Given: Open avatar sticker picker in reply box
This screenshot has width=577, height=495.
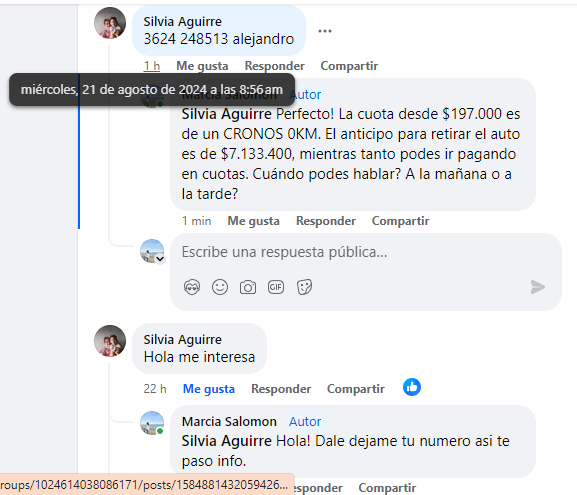Looking at the screenshot, I should coord(192,287).
